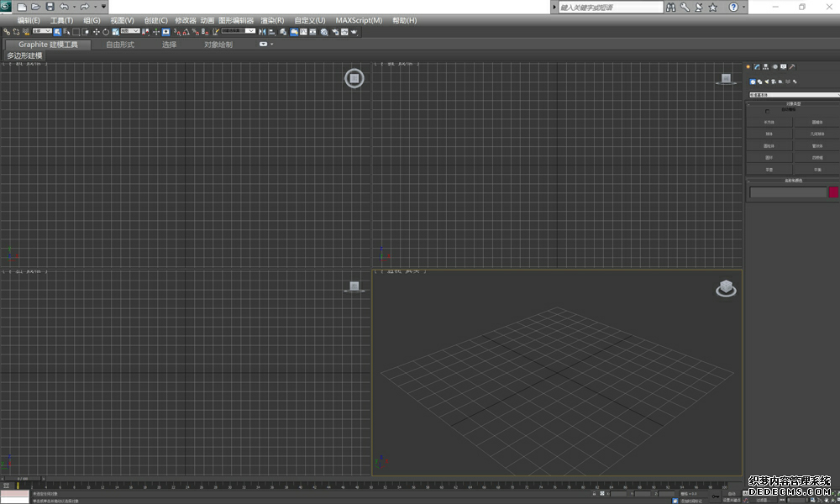Toggle Set Key mode with the key icon
The width and height of the screenshot is (840, 504).
[715, 496]
